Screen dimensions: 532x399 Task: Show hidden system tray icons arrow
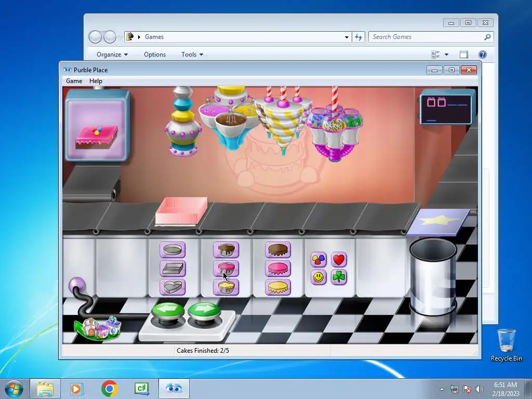tap(442, 389)
